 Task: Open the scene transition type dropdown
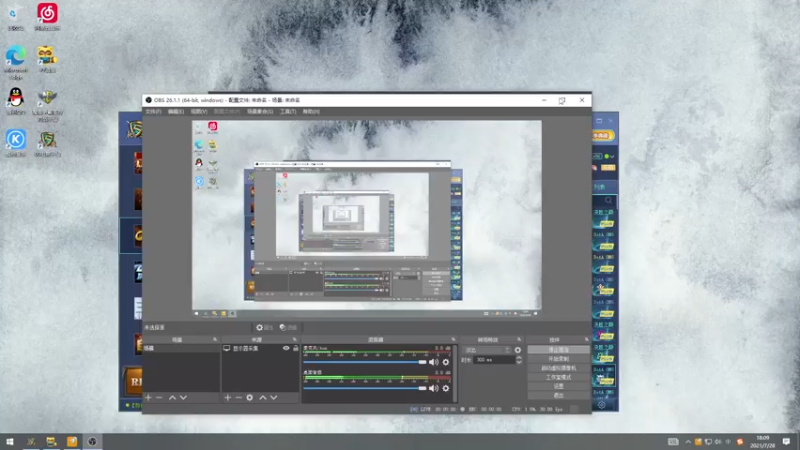[487, 350]
